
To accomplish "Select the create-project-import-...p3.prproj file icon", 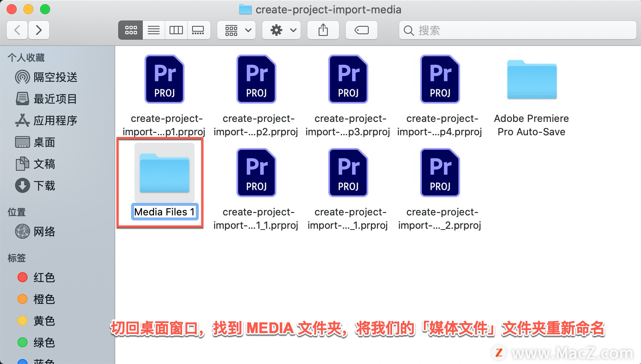I will click(x=348, y=79).
